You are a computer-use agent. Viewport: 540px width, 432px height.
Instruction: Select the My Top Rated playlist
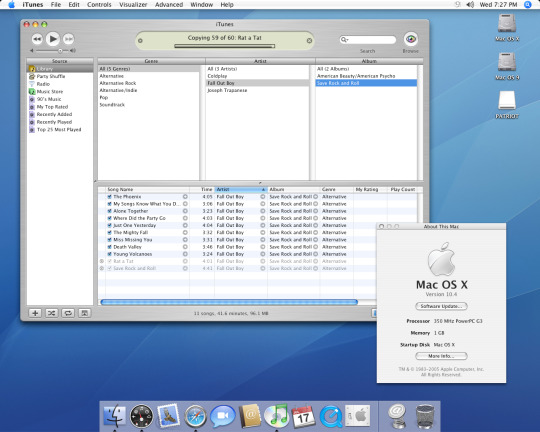point(60,107)
